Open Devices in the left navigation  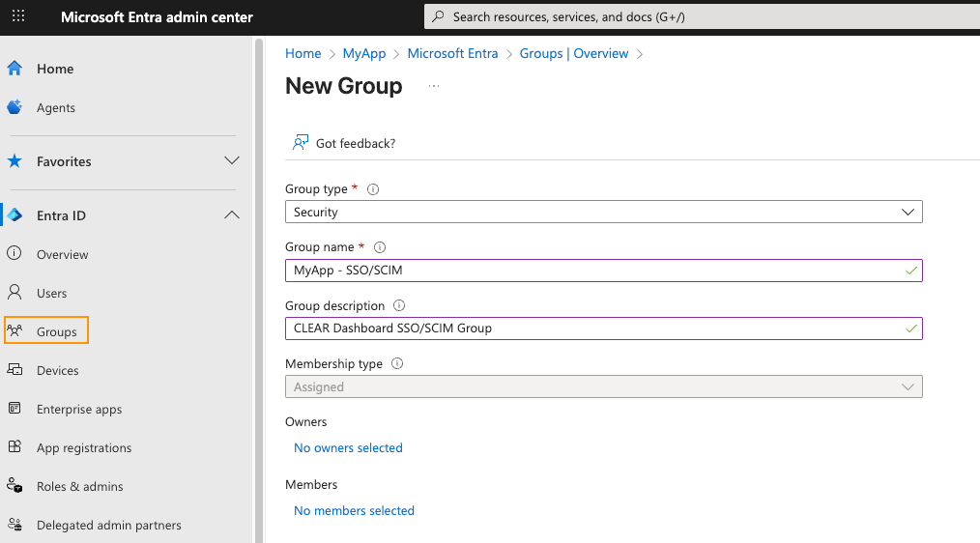[x=57, y=371]
